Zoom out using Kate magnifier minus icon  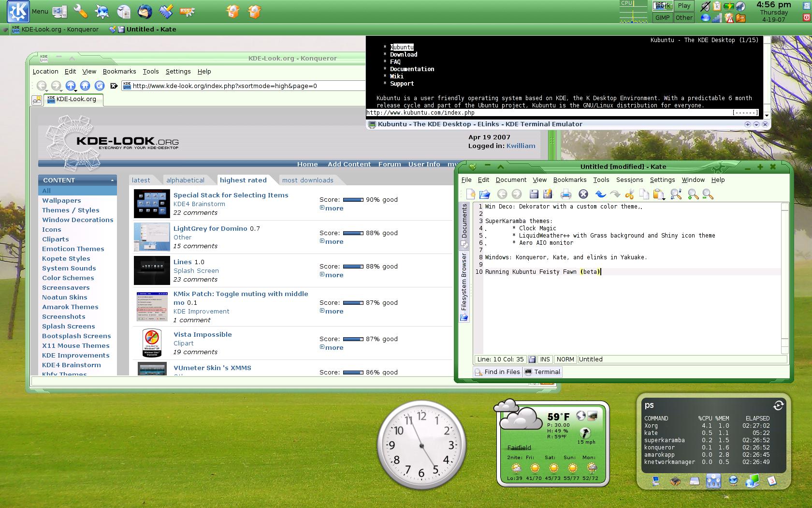tap(708, 194)
